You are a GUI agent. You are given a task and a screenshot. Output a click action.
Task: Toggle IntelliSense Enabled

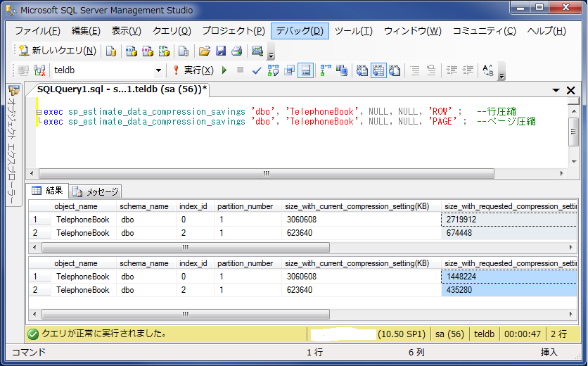(x=306, y=70)
